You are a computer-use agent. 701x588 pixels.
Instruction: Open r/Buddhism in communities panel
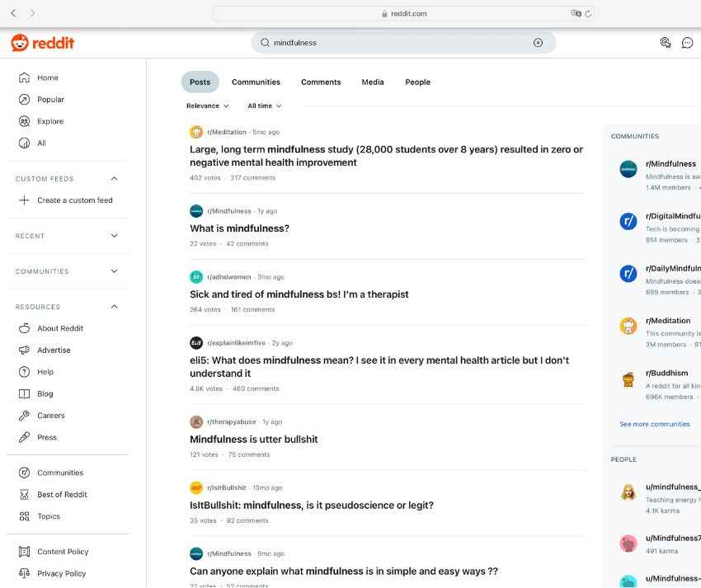point(666,373)
